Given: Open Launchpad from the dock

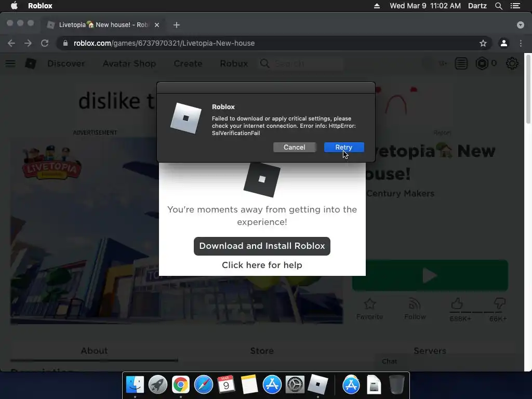Looking at the screenshot, I should [x=158, y=385].
